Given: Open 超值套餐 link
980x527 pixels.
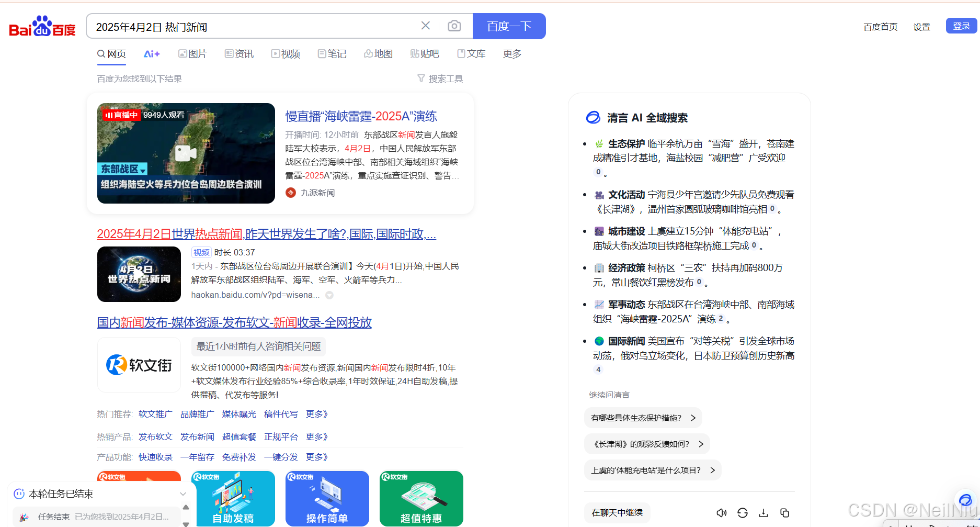Looking at the screenshot, I should pos(239,436).
